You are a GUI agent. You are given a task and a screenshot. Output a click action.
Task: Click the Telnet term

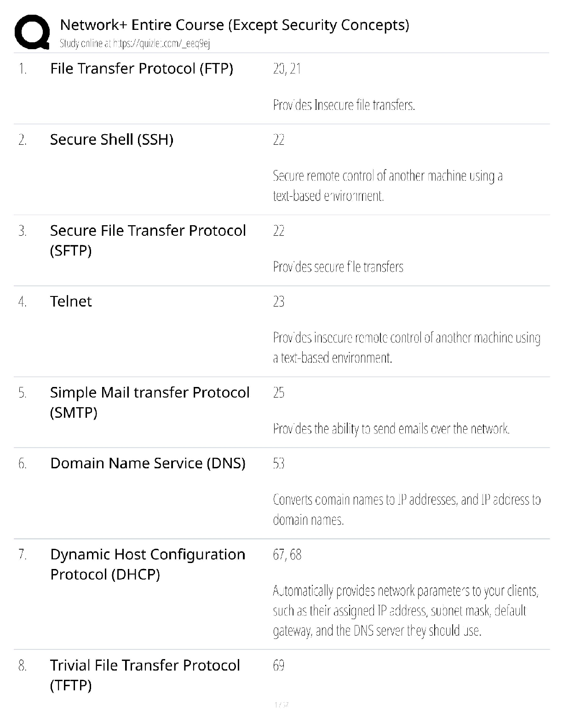pyautogui.click(x=71, y=301)
